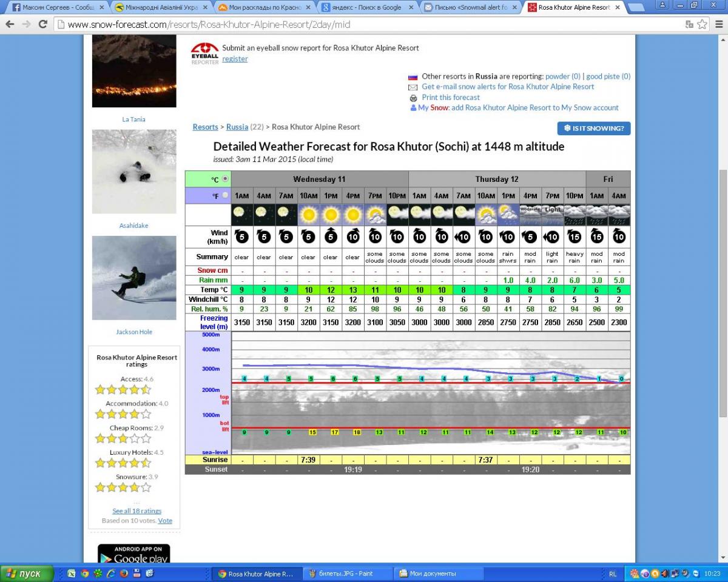Viewport: 728px width, 582px height.
Task: Click the browser back arrow
Action: 10,24
